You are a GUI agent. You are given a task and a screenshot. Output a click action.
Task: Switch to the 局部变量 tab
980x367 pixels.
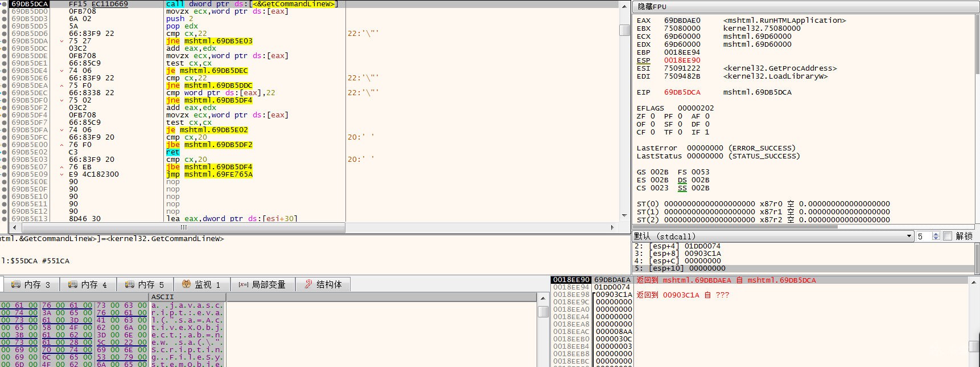(x=262, y=284)
